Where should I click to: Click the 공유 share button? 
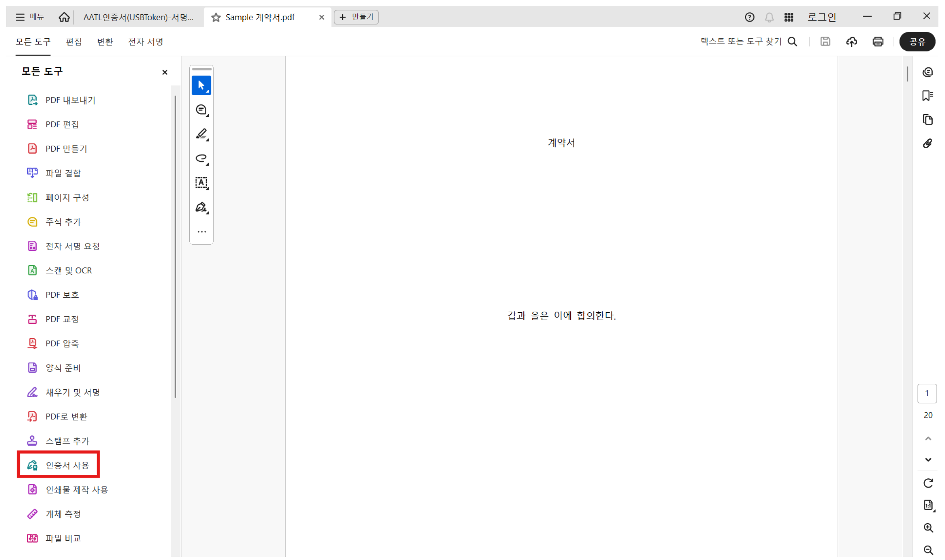coord(918,42)
